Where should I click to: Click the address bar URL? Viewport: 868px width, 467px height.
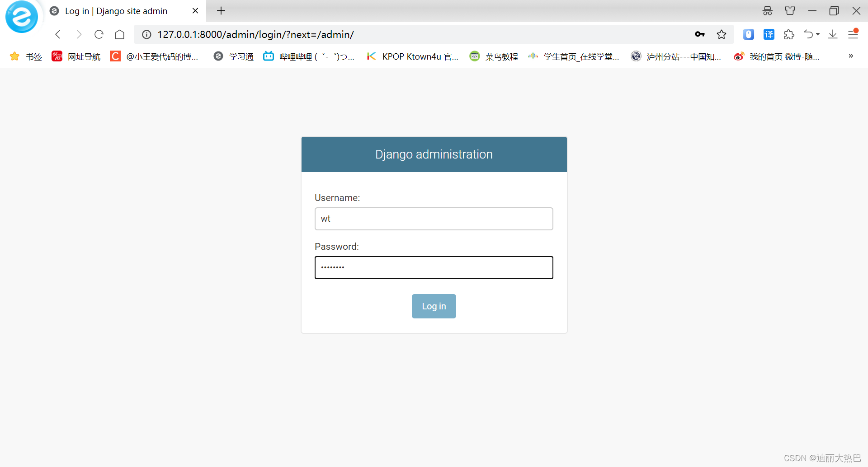255,34
